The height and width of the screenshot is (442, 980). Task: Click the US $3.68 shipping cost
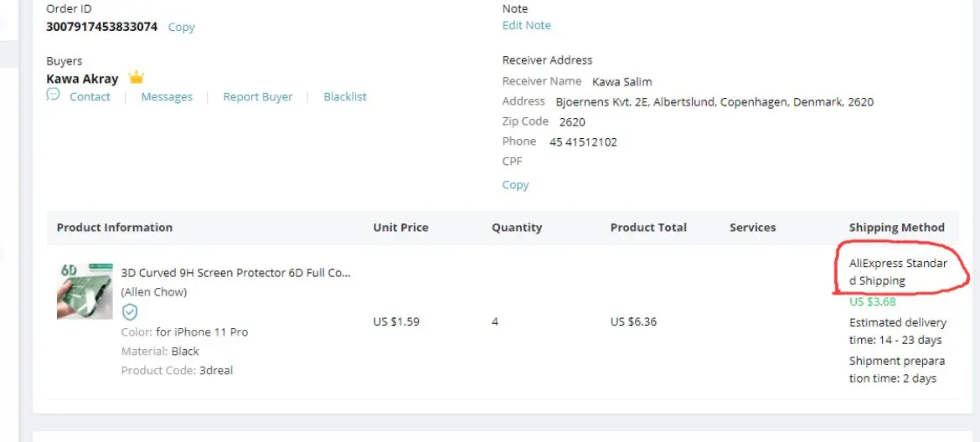tap(872, 302)
